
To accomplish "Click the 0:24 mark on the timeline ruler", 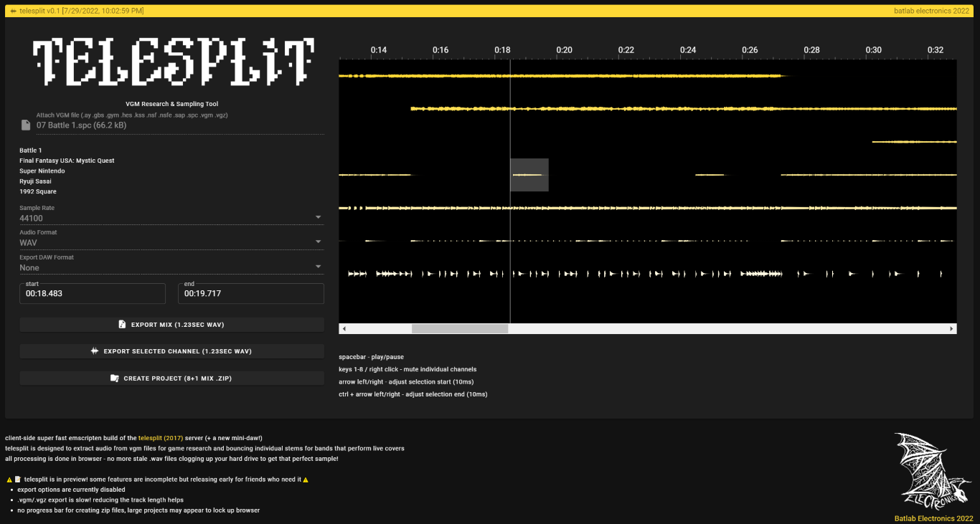I will pyautogui.click(x=688, y=50).
